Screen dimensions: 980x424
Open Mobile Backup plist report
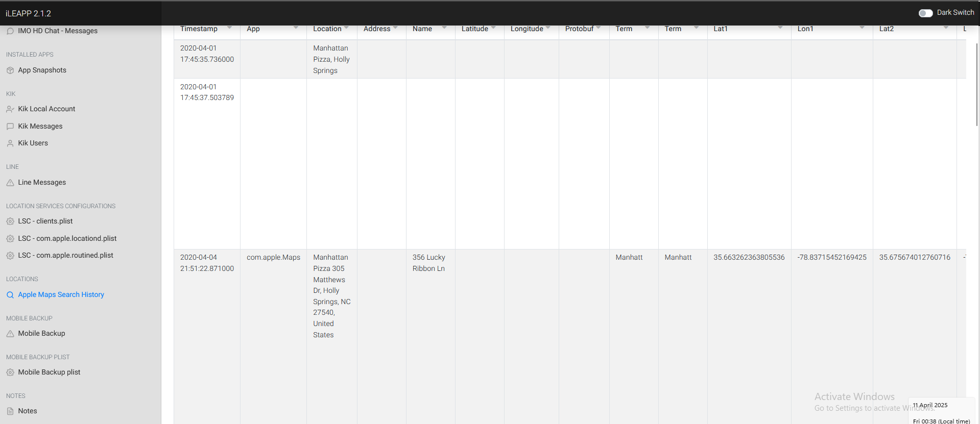click(x=50, y=372)
